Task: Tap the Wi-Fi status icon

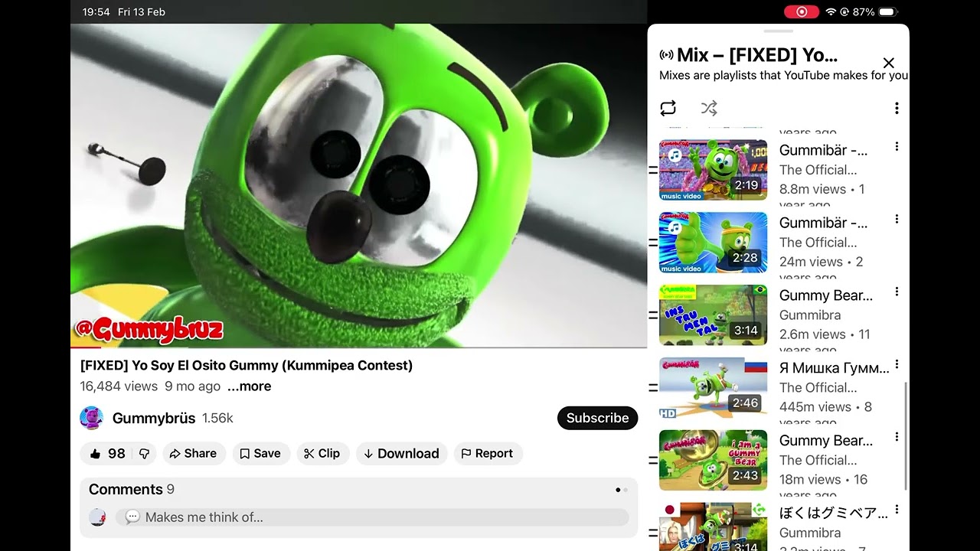Action: (x=831, y=12)
